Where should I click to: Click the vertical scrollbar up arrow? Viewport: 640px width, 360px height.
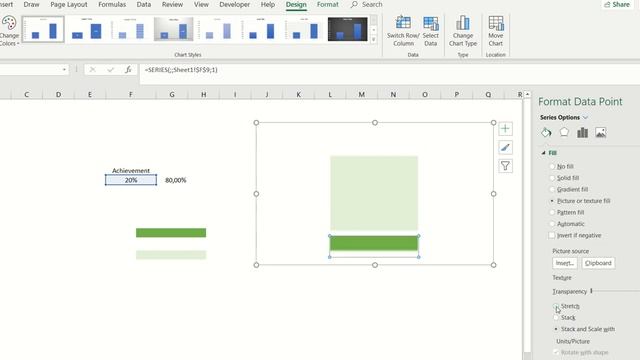coord(527,94)
